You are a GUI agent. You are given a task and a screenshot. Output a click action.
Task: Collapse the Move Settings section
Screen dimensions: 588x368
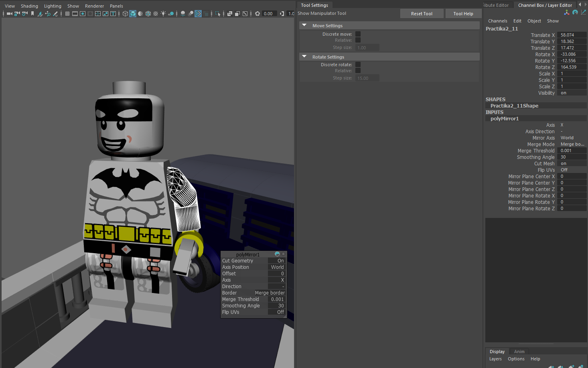[304, 25]
